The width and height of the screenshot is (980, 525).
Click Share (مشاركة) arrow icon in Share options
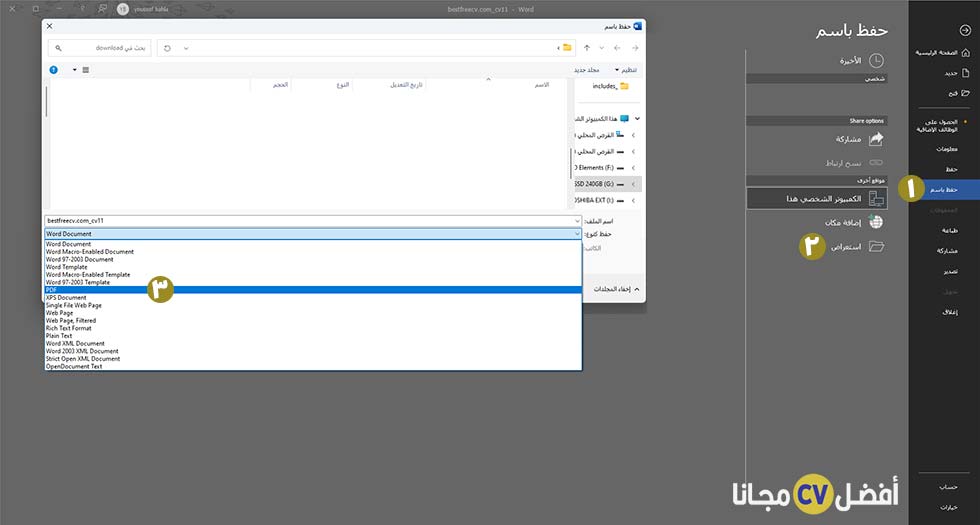click(876, 139)
